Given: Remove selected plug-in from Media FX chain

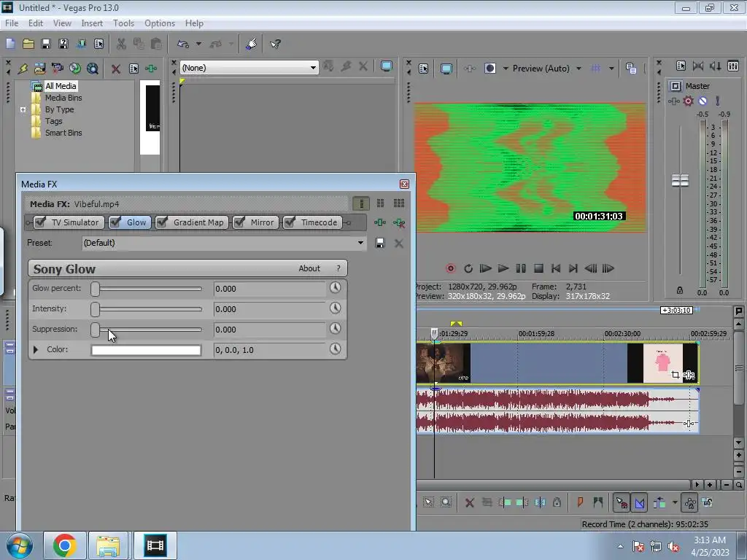Looking at the screenshot, I should click(x=399, y=222).
